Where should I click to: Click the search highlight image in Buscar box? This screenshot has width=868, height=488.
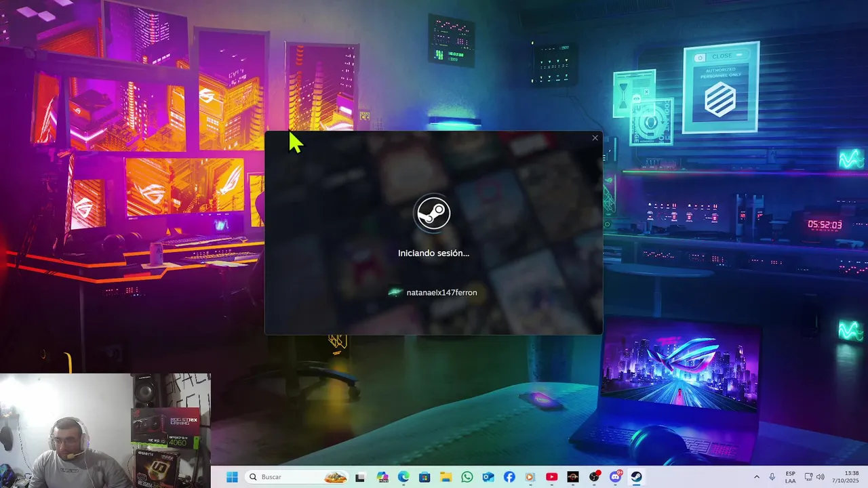336,477
